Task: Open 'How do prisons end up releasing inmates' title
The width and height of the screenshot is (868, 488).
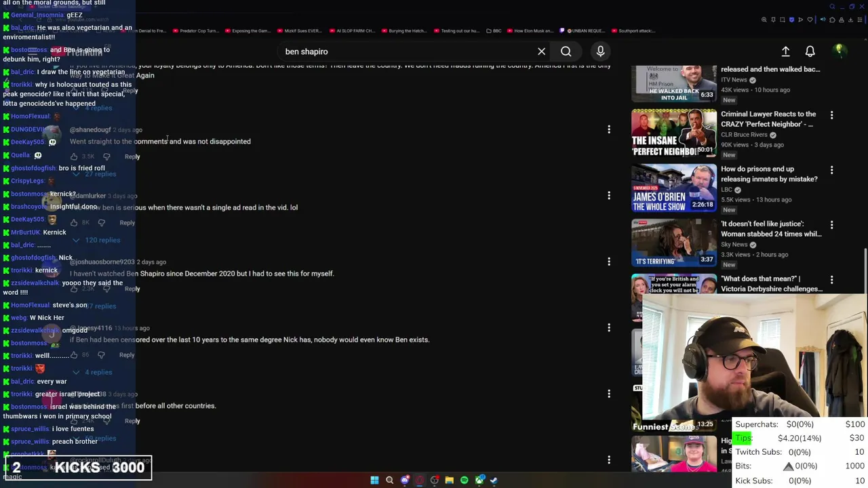Action: point(769,174)
